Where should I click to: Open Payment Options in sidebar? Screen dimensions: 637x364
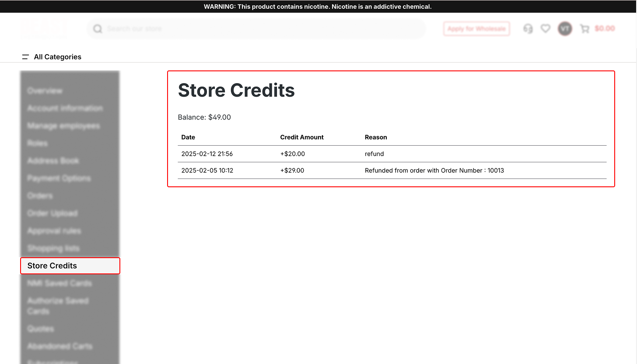point(59,178)
